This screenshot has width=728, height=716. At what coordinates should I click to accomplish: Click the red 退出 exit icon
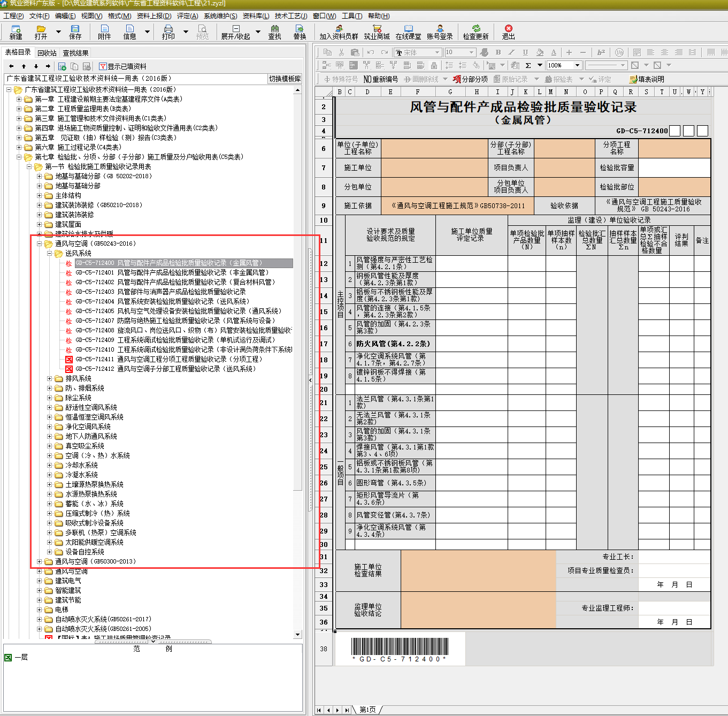pos(508,32)
